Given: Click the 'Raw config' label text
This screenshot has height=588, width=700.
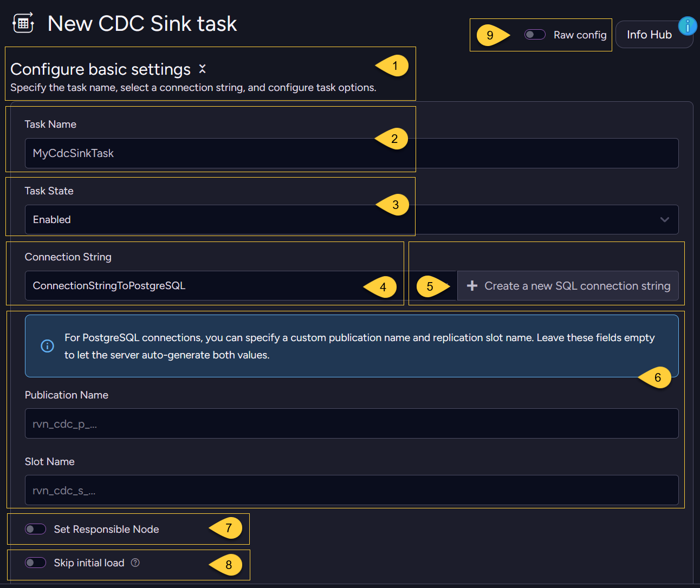Looking at the screenshot, I should (580, 35).
